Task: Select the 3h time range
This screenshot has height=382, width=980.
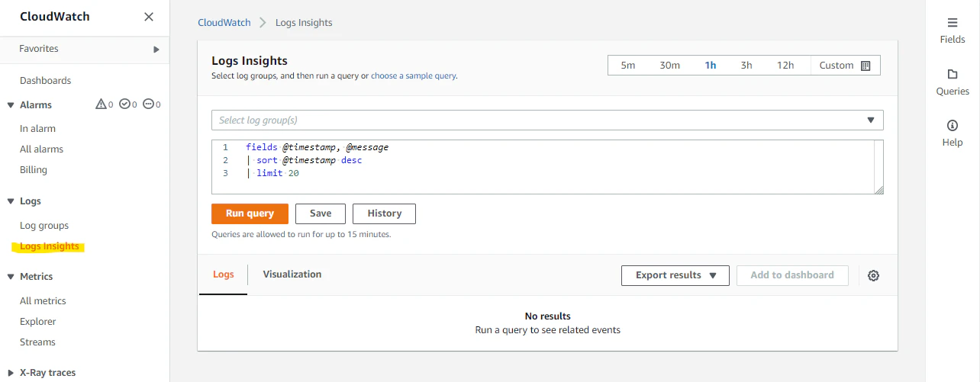Action: [x=746, y=66]
